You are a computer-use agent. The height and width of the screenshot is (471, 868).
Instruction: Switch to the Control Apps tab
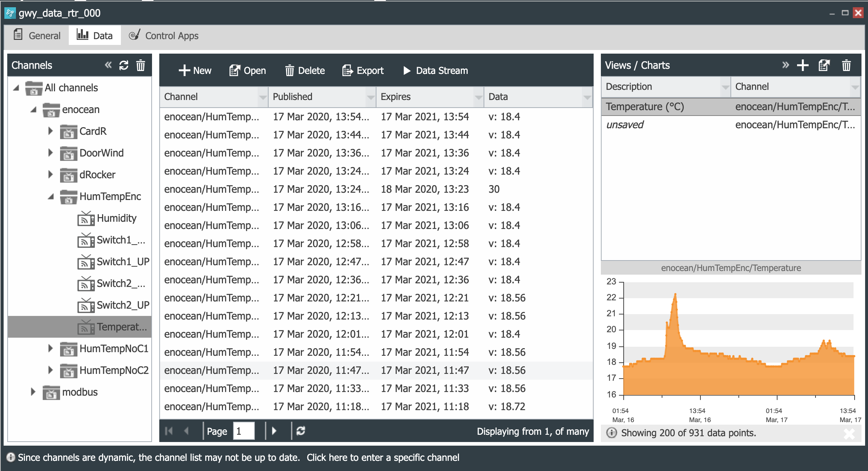164,36
